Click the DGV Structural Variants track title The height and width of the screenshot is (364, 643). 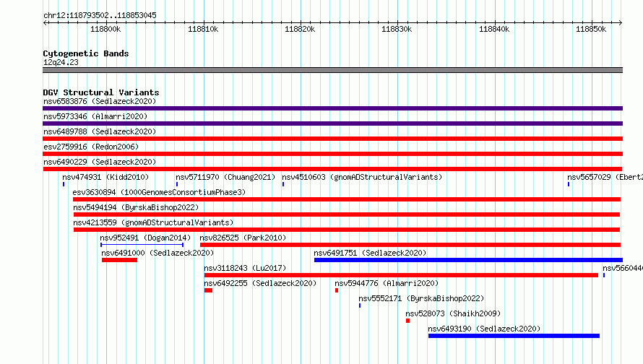point(101,92)
